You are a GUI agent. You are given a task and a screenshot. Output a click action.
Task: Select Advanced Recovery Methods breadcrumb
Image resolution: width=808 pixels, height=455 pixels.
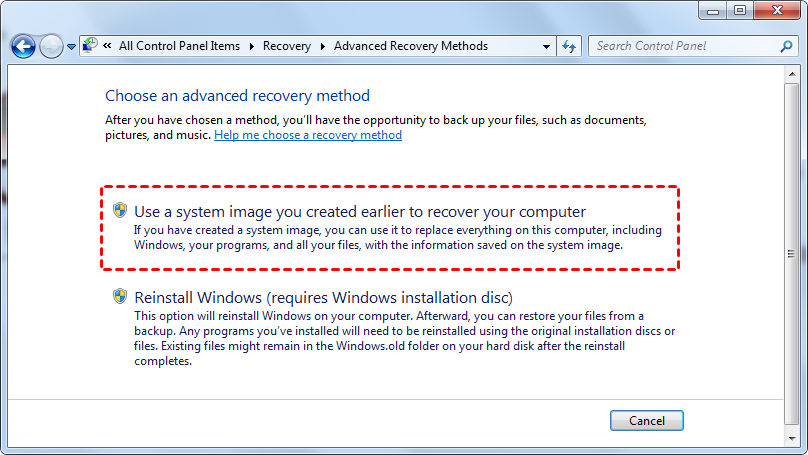(411, 46)
